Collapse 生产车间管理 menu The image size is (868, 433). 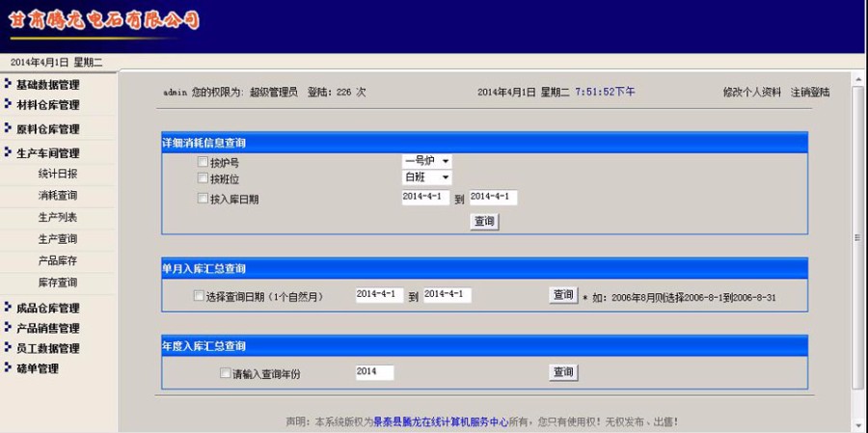click(x=47, y=152)
